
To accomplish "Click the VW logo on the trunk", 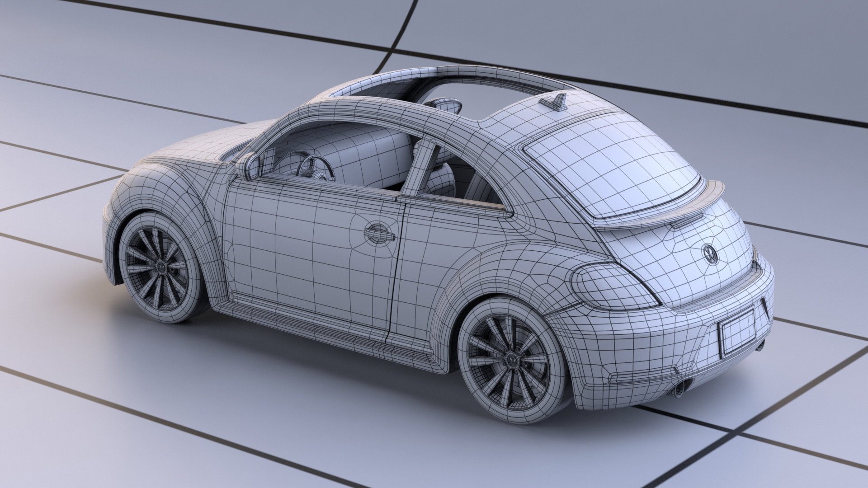I will tap(710, 254).
